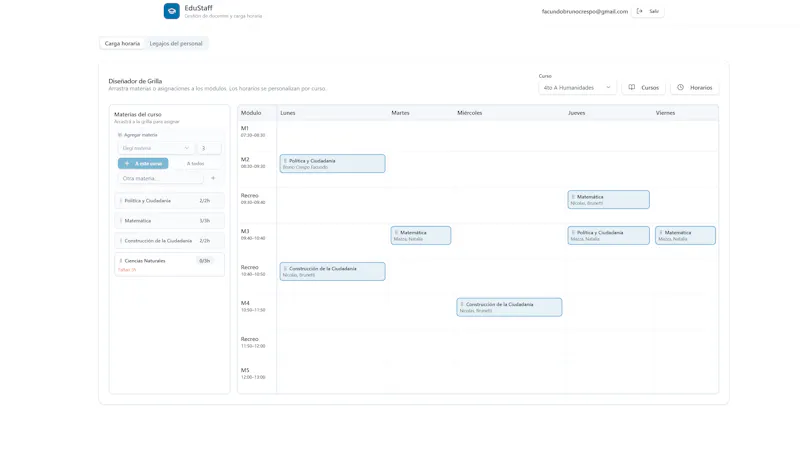This screenshot has height=470, width=800.
Task: Click the grid icon beside Agregar materia
Action: [x=120, y=135]
